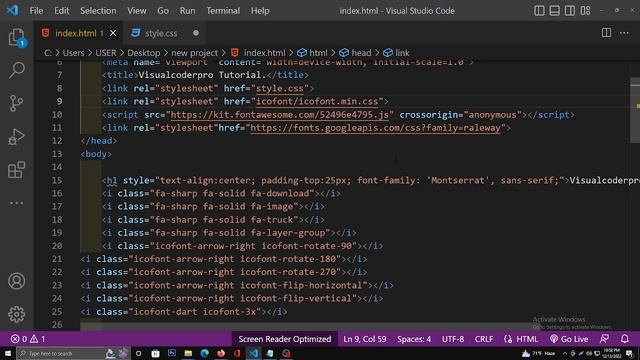Expand the USER breadcrumb
This screenshot has height=360, width=640.
(x=106, y=53)
